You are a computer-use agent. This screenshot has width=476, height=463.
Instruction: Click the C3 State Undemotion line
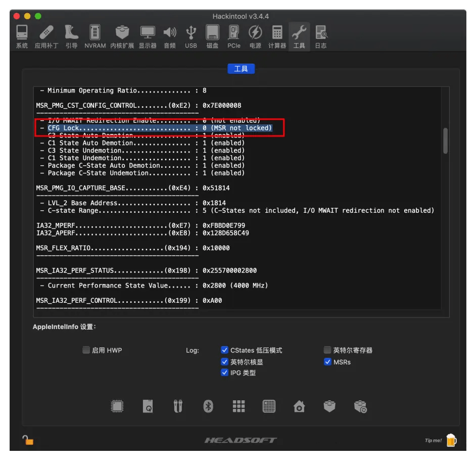click(142, 150)
